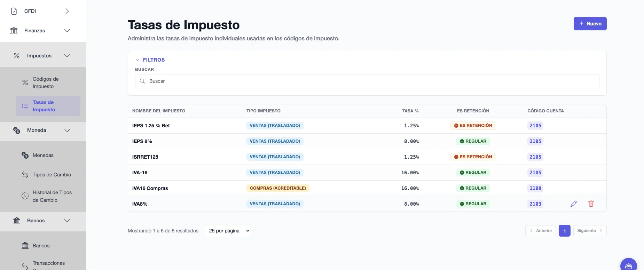Click the search magnifier icon
Screen dimensions: 644x270
click(142, 81)
